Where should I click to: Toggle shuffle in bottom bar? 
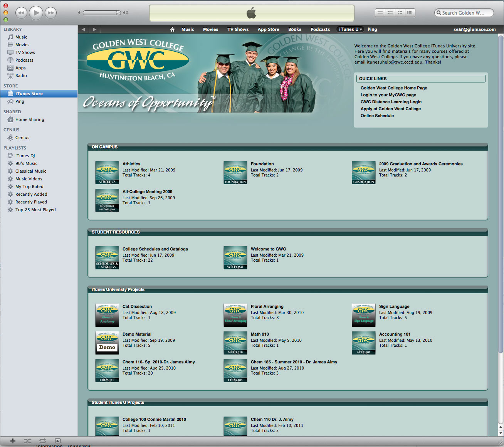[x=27, y=441]
